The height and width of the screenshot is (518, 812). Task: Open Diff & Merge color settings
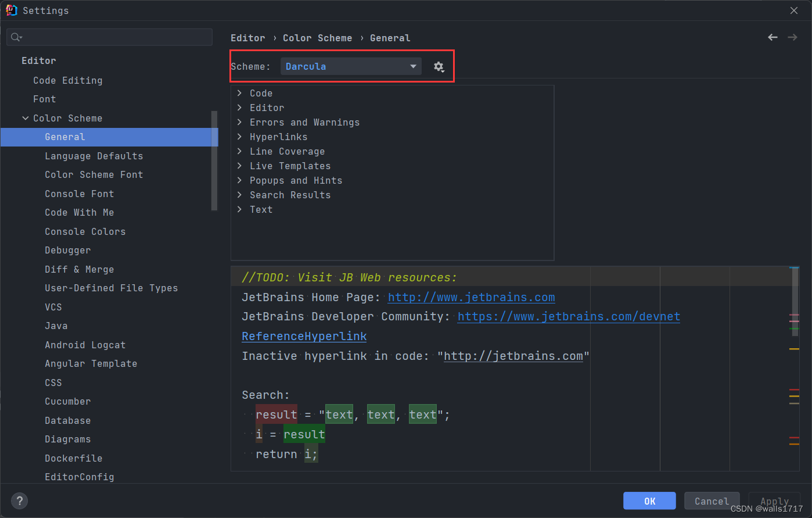80,269
